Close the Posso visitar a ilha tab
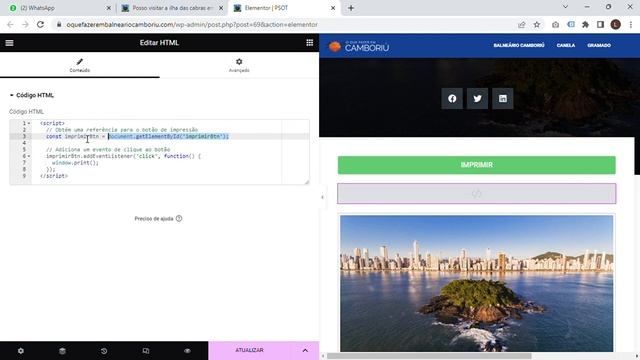The height and width of the screenshot is (360, 640). [x=221, y=8]
